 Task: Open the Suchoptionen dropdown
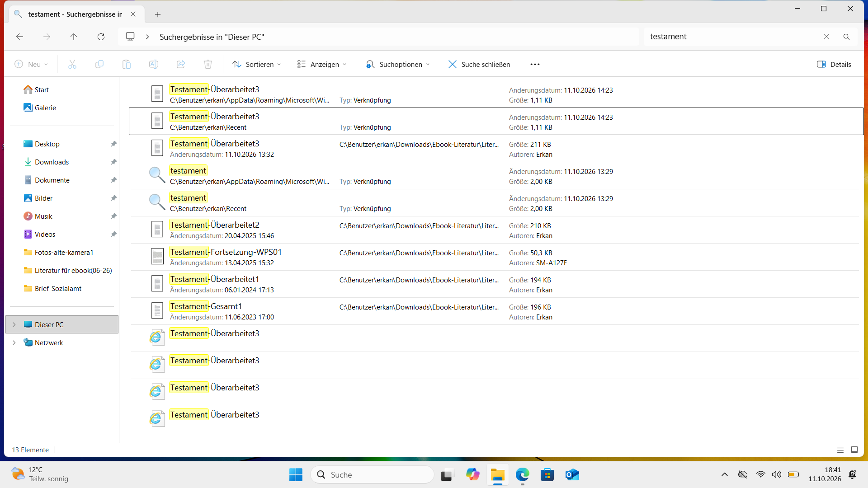point(398,64)
